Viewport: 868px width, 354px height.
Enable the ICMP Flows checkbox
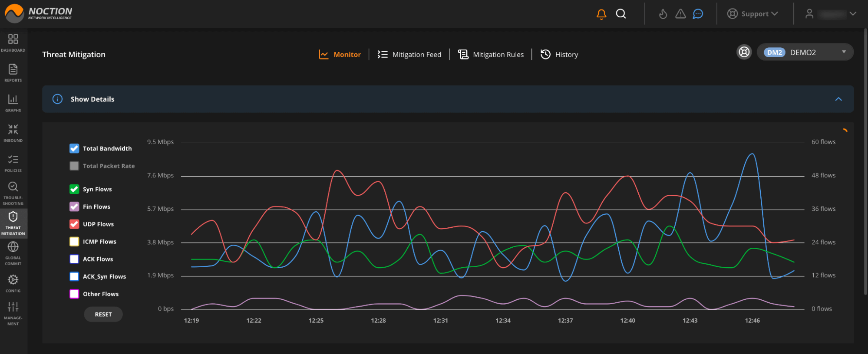74,242
